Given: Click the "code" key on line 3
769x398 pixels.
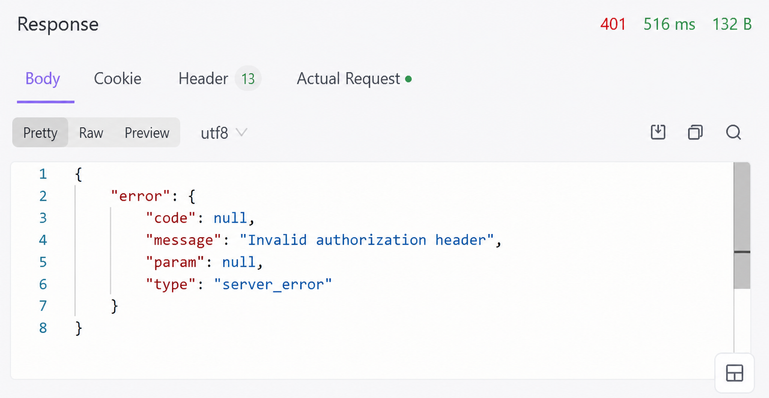Looking at the screenshot, I should (172, 218).
